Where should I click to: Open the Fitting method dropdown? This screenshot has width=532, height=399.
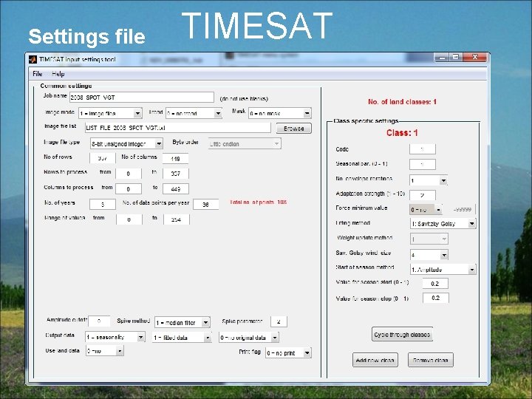pos(443,224)
